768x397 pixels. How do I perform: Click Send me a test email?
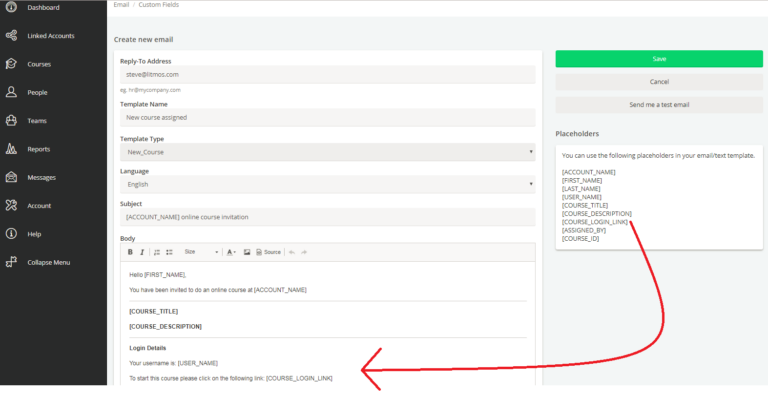click(659, 105)
